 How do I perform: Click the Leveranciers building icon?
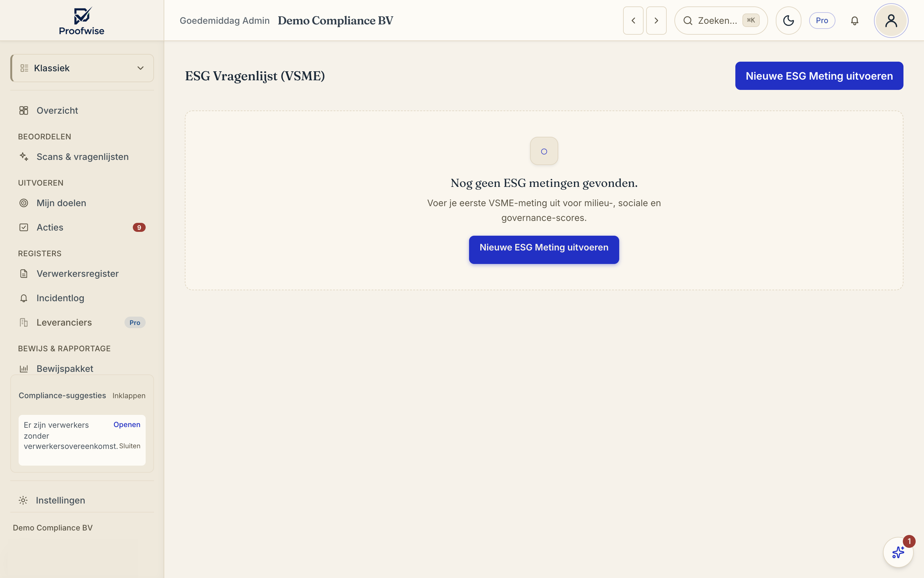point(24,323)
